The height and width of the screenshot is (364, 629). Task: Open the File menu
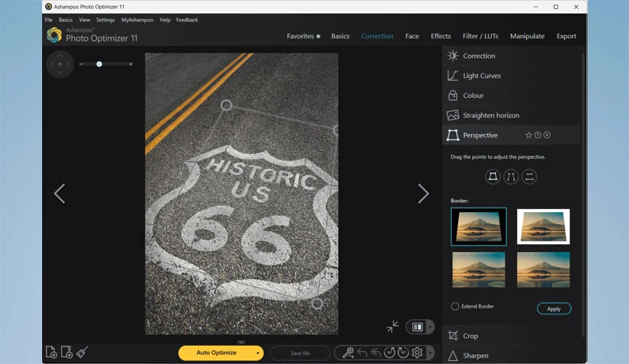[49, 20]
